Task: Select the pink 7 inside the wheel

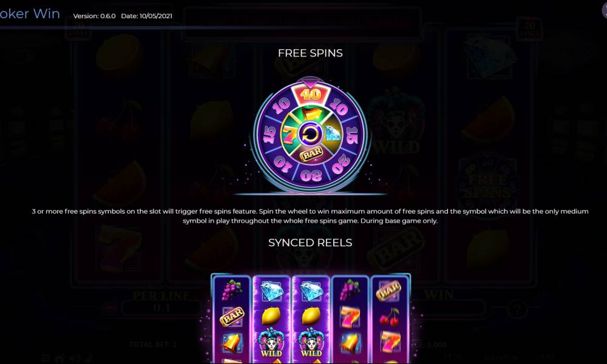Action: click(289, 134)
